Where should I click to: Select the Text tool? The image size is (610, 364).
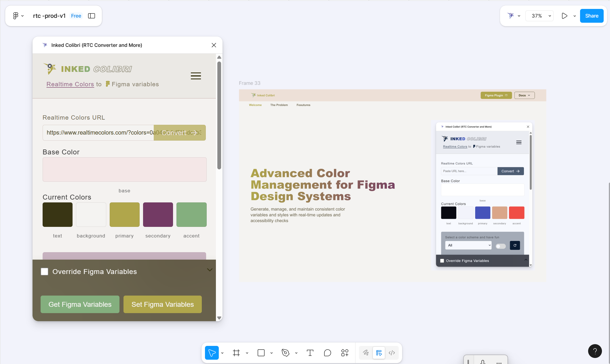(310, 353)
